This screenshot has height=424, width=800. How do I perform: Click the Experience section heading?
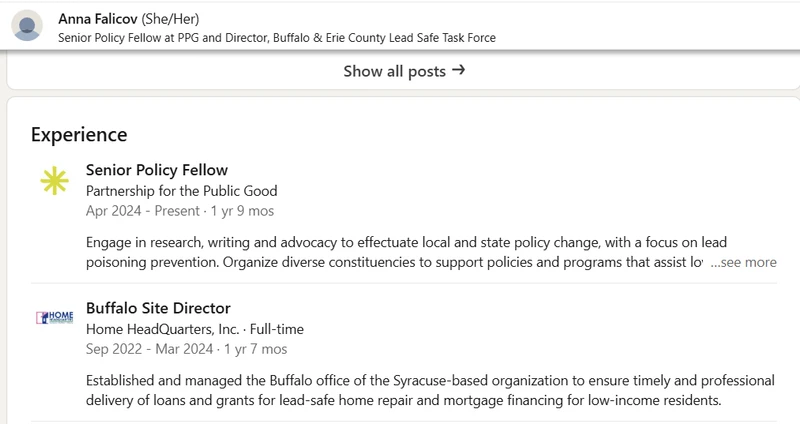[x=79, y=135]
